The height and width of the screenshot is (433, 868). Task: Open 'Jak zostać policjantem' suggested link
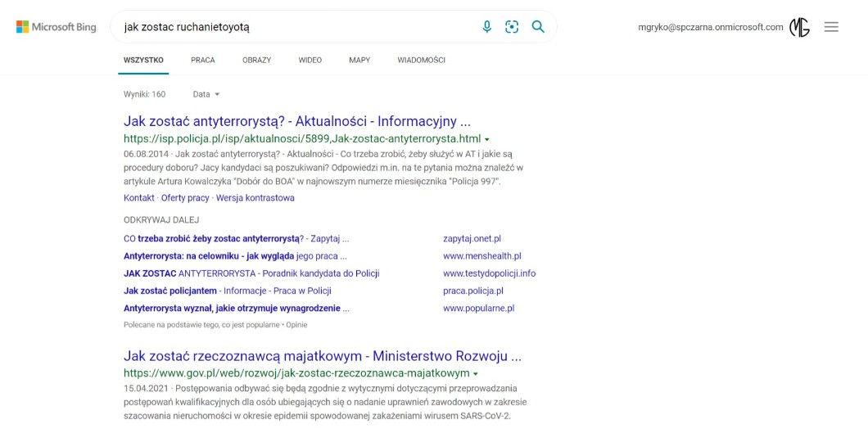170,291
